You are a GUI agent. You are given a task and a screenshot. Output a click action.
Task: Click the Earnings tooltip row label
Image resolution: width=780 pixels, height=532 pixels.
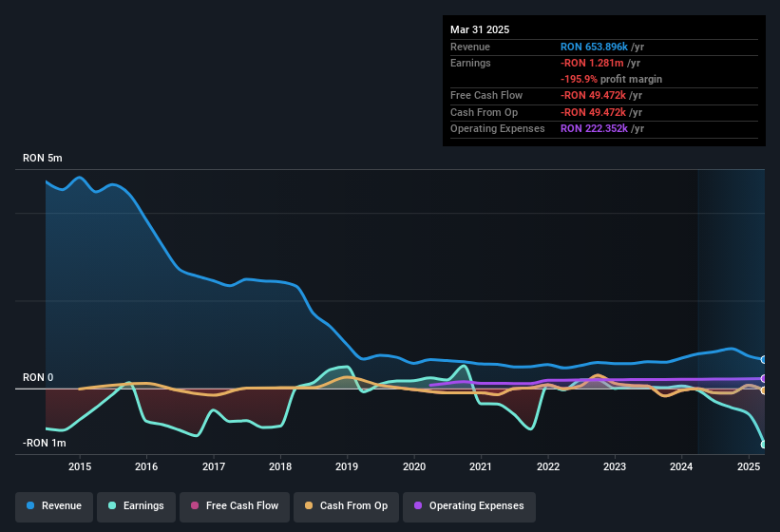click(470, 63)
